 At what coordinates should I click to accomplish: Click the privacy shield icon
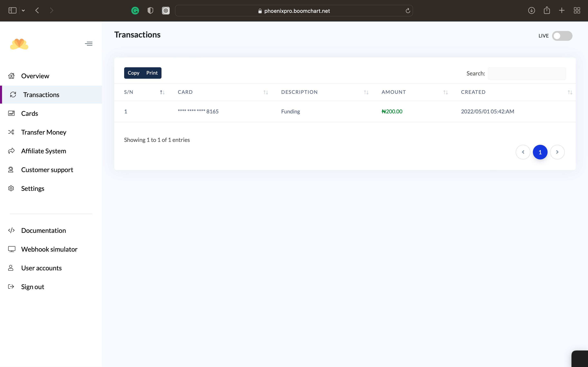tap(150, 11)
